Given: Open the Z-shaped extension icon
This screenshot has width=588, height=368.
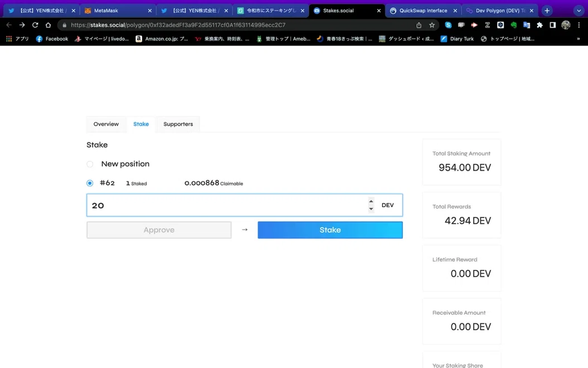Looking at the screenshot, I should click(488, 25).
